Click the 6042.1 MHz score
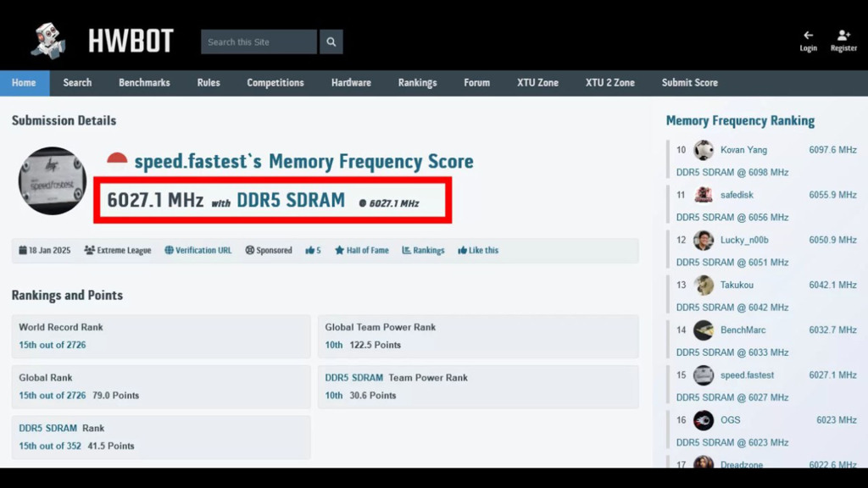This screenshot has height=488, width=868. pyautogui.click(x=832, y=285)
